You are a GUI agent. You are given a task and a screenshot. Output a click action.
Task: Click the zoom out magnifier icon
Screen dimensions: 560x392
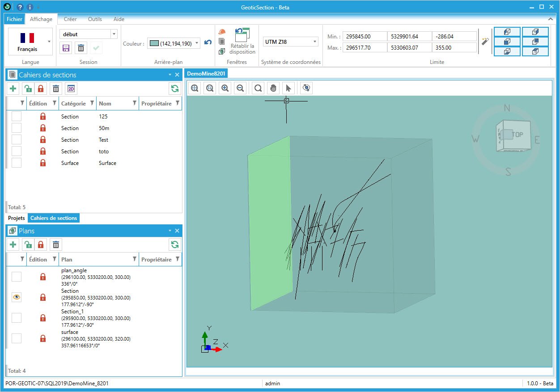click(240, 88)
